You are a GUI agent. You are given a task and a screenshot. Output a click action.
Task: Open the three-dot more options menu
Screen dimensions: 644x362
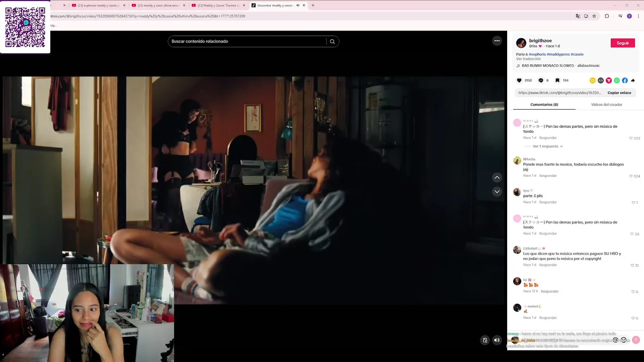pyautogui.click(x=497, y=41)
